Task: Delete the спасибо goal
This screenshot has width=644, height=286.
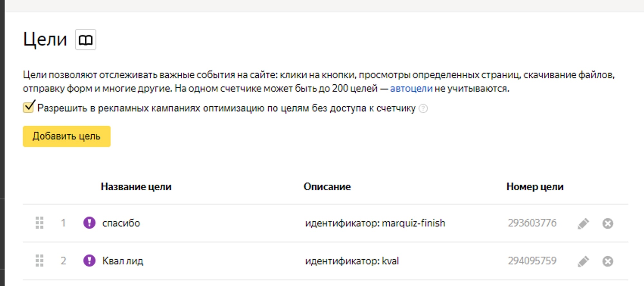Action: click(608, 223)
